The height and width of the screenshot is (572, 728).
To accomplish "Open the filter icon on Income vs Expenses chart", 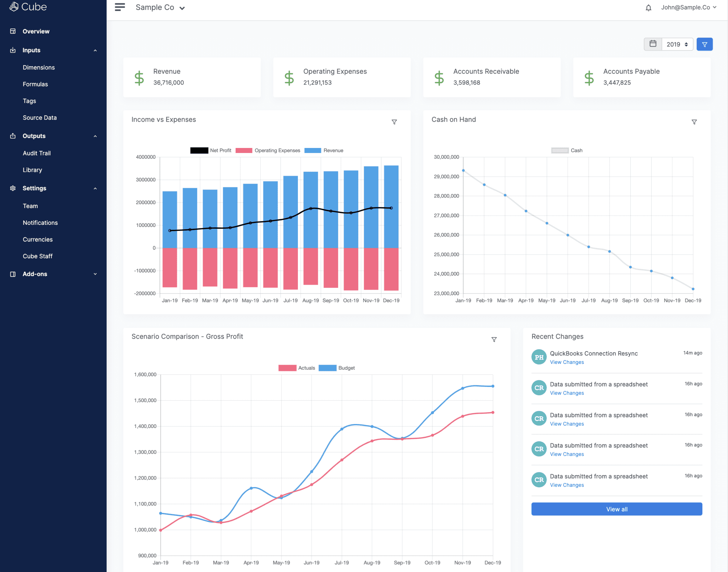I will [x=394, y=122].
